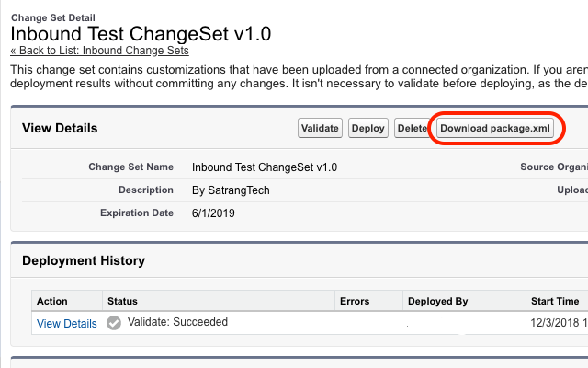Click the Validate button
Viewport: 588px width, 368px height.
pos(320,128)
